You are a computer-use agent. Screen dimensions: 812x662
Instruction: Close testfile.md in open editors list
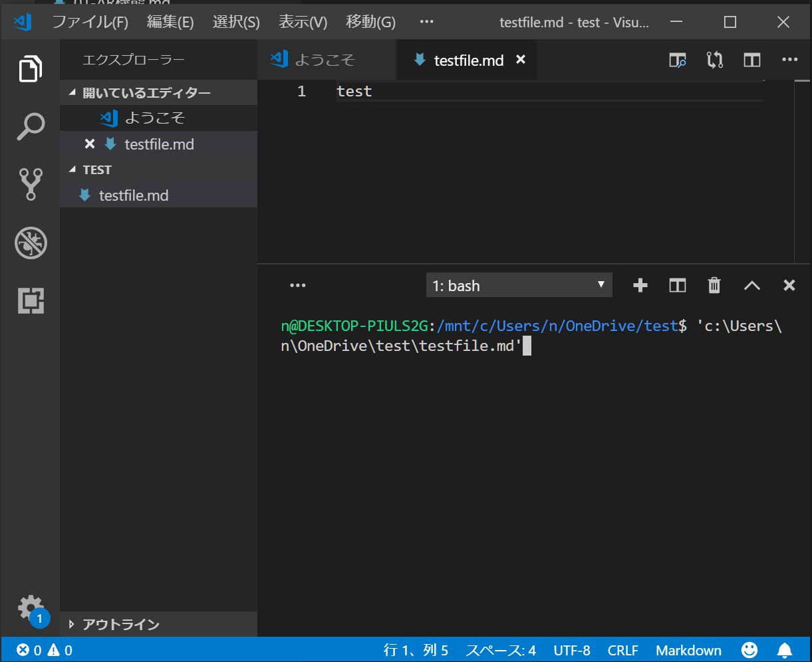tap(90, 144)
